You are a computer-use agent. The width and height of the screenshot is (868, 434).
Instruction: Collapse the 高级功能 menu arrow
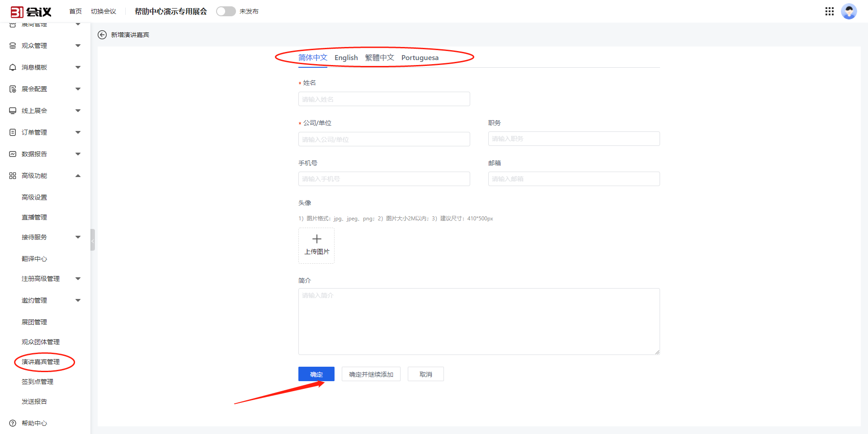78,176
